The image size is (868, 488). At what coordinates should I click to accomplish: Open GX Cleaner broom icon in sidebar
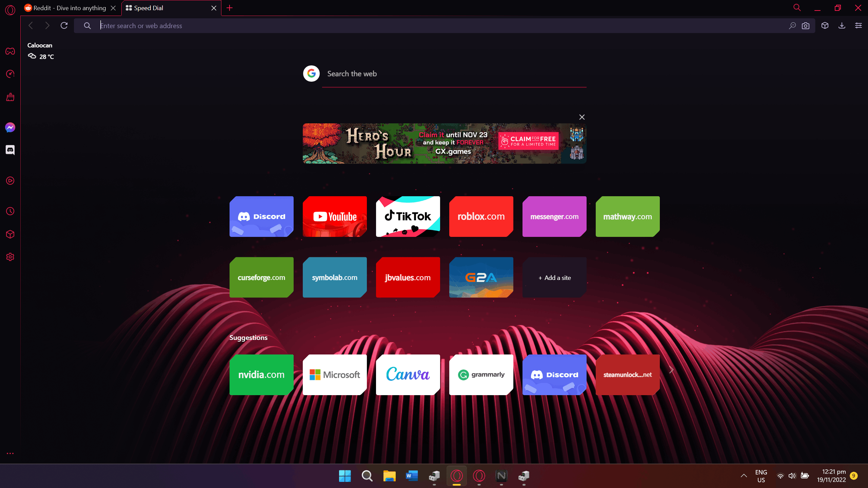click(x=10, y=97)
